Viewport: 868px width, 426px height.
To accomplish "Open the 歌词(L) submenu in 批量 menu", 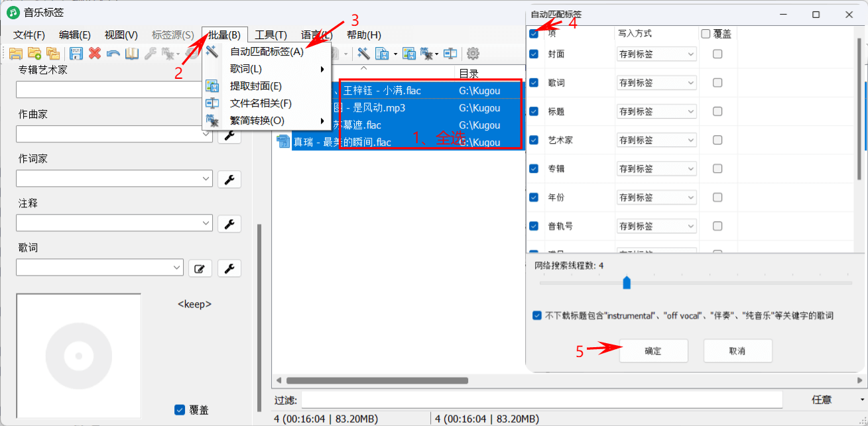I will click(x=267, y=69).
